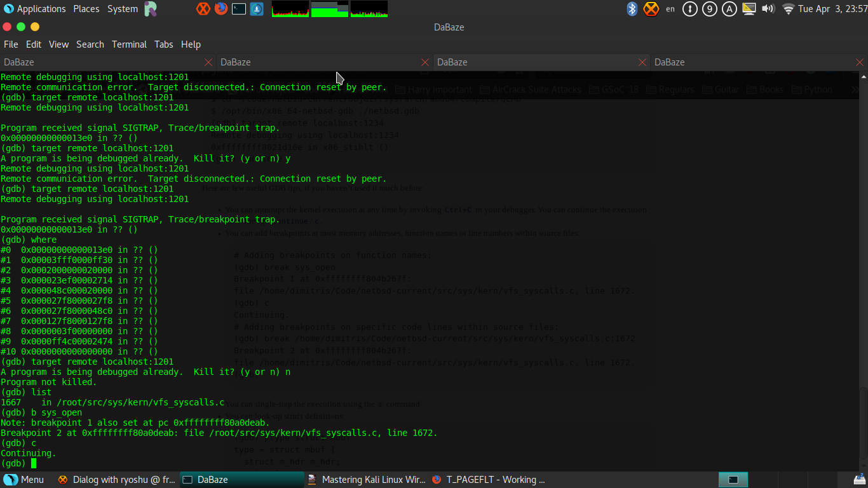The height and width of the screenshot is (488, 868).
Task: Select the DaBaze taskbar window entry
Action: (241, 480)
